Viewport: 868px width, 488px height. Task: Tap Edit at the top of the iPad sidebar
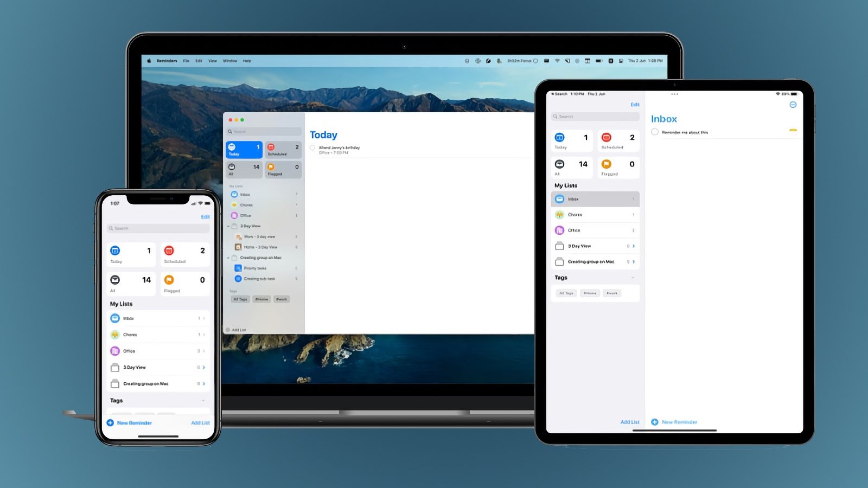tap(634, 104)
